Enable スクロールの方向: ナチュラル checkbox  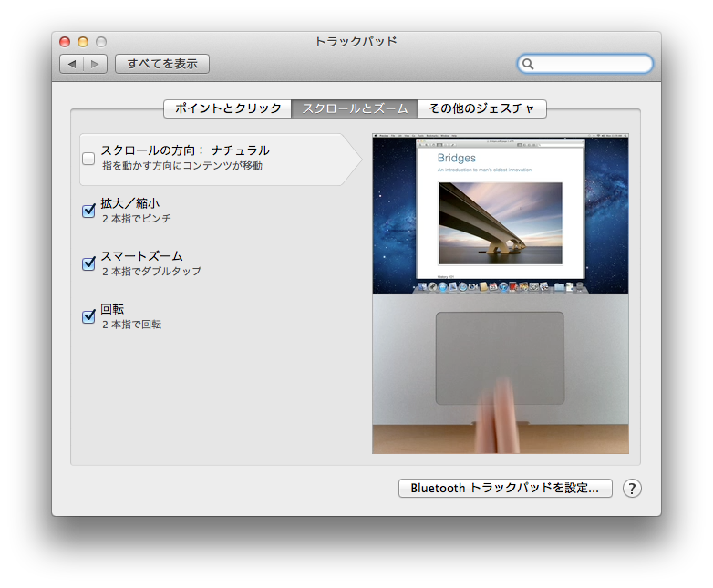pyautogui.click(x=88, y=159)
